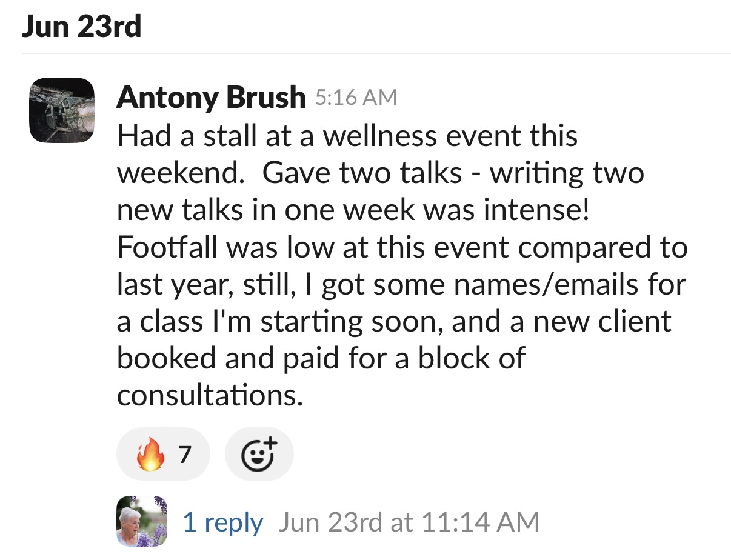Click the add reaction smiley icon
This screenshot has width=731, height=560.
pos(259,455)
